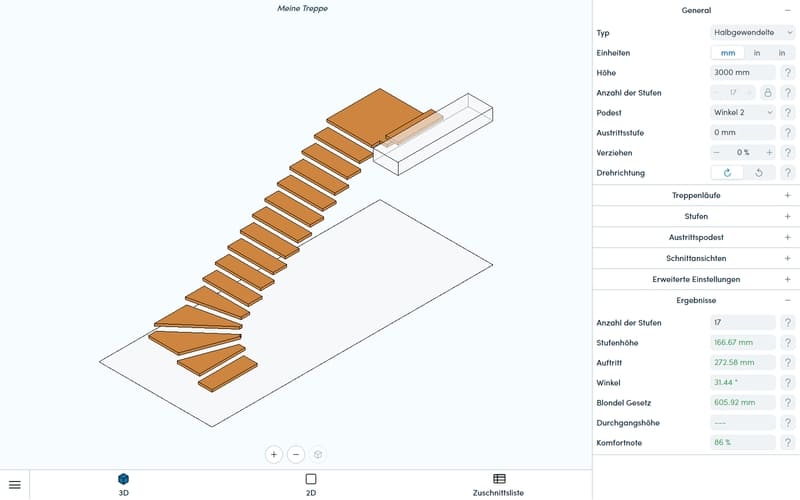The width and height of the screenshot is (800, 500).
Task: Click the Auftritt value 272.58 mm
Action: (x=743, y=363)
